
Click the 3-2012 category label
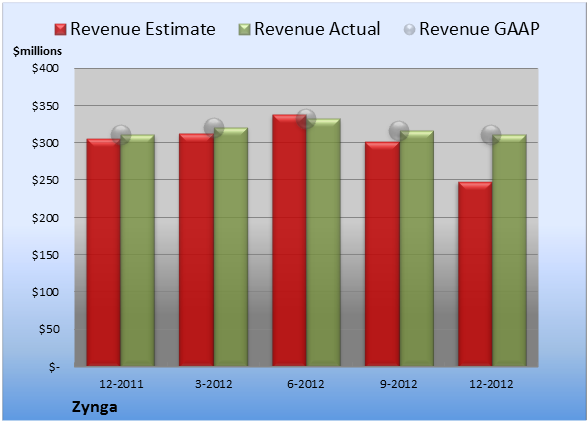tap(213, 384)
